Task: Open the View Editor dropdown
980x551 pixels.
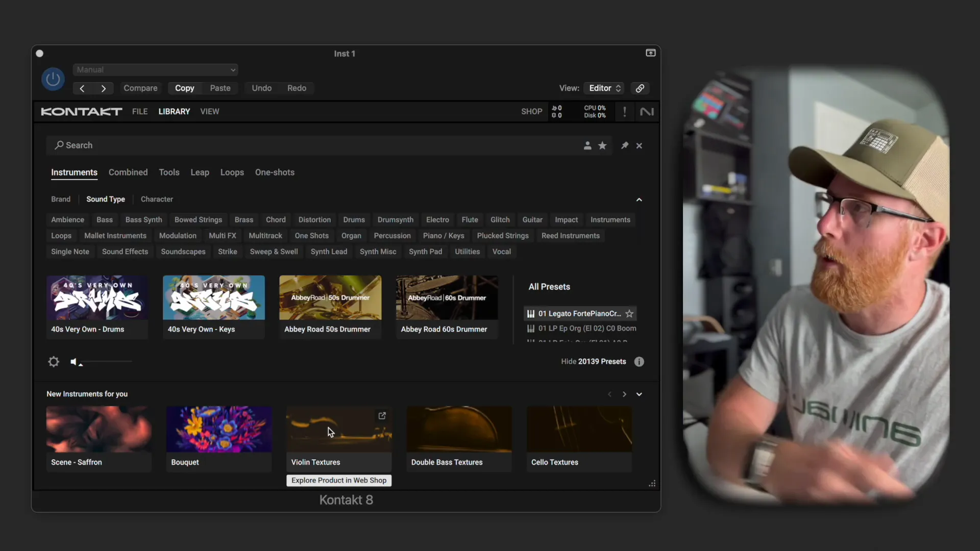Action: 604,88
